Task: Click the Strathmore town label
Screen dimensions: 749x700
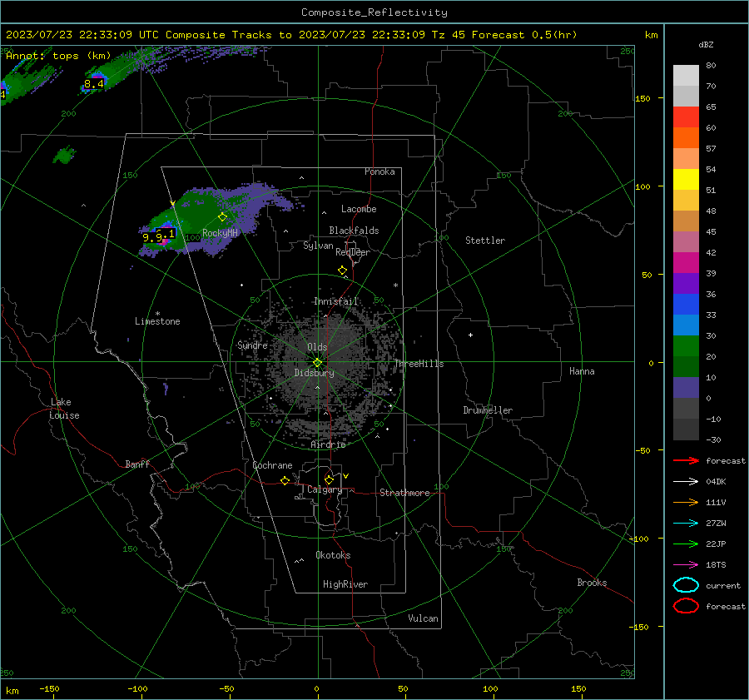Action: pyautogui.click(x=404, y=493)
